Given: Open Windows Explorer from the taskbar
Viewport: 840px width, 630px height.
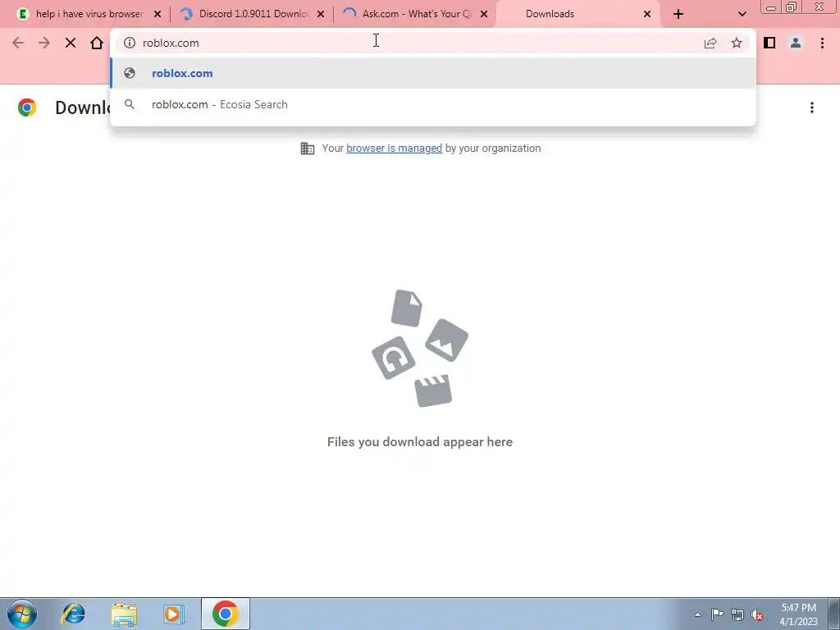Looking at the screenshot, I should (x=124, y=614).
